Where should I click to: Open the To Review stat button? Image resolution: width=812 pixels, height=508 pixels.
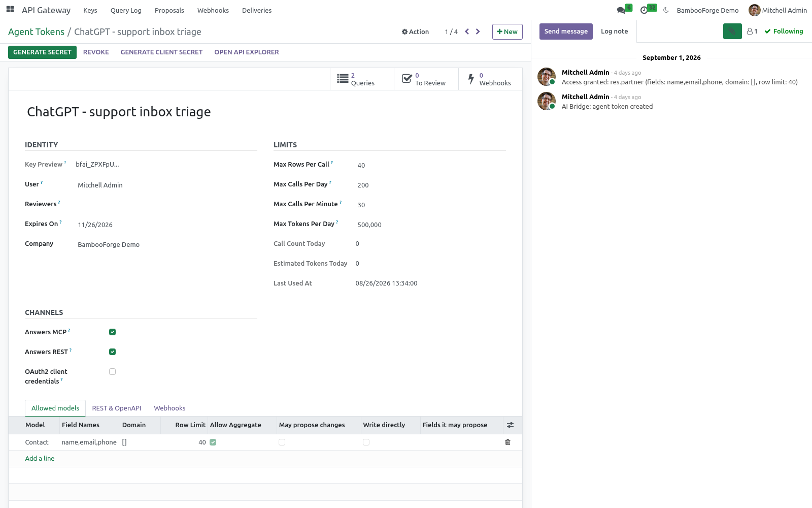(x=426, y=79)
